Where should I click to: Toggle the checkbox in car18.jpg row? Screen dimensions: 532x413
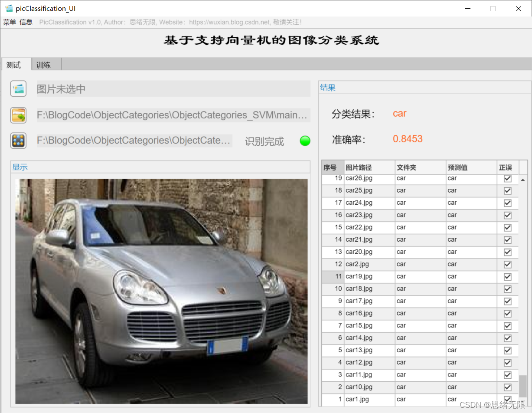pyautogui.click(x=508, y=289)
